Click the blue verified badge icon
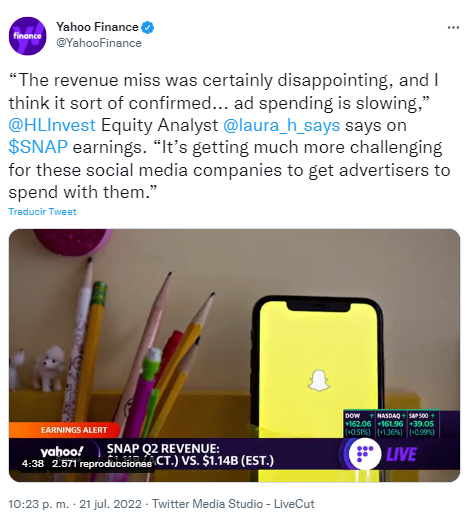469x523 pixels. [x=148, y=27]
